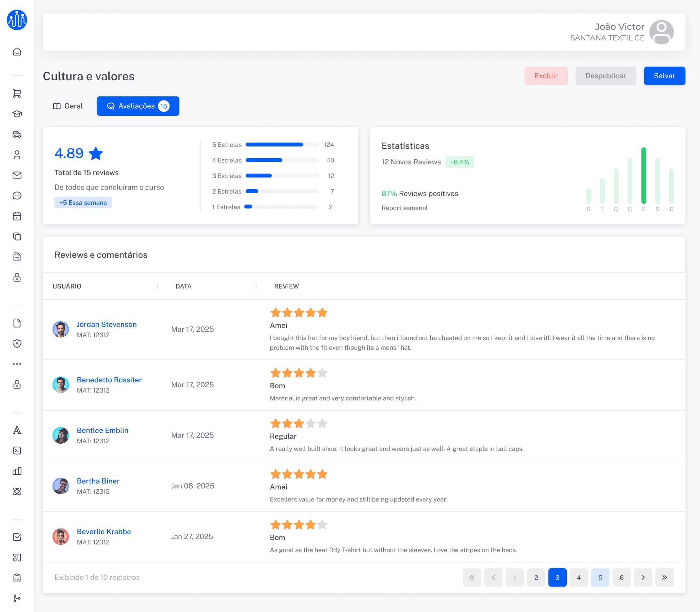Click the bar chart sidebar icon

[x=17, y=471]
